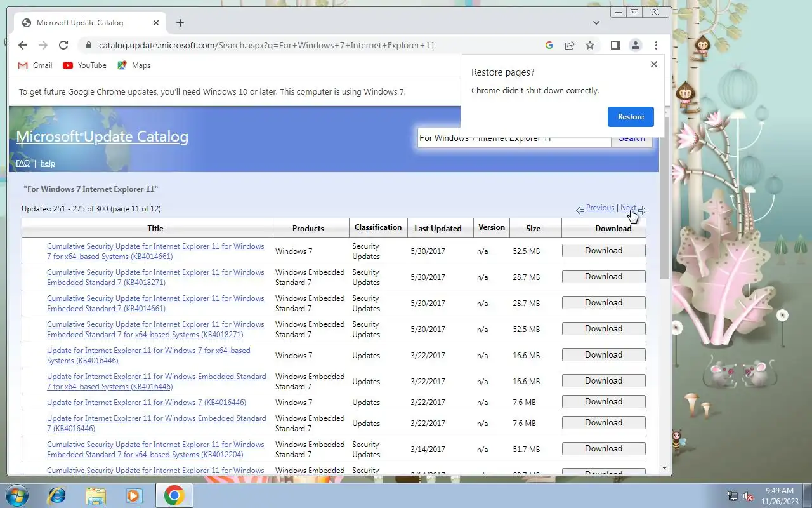812x508 pixels.
Task: Click the browser forward arrow
Action: tap(43, 45)
